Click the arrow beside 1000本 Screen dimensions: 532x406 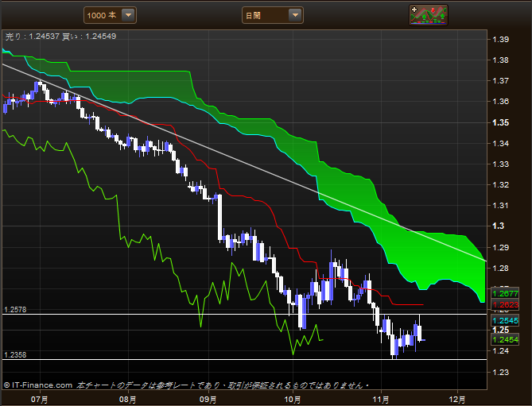129,15
